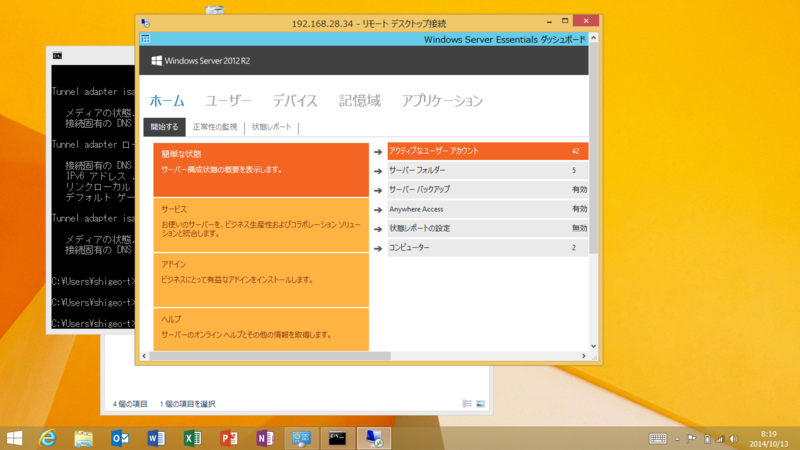Select the サービス tile

click(x=261, y=225)
